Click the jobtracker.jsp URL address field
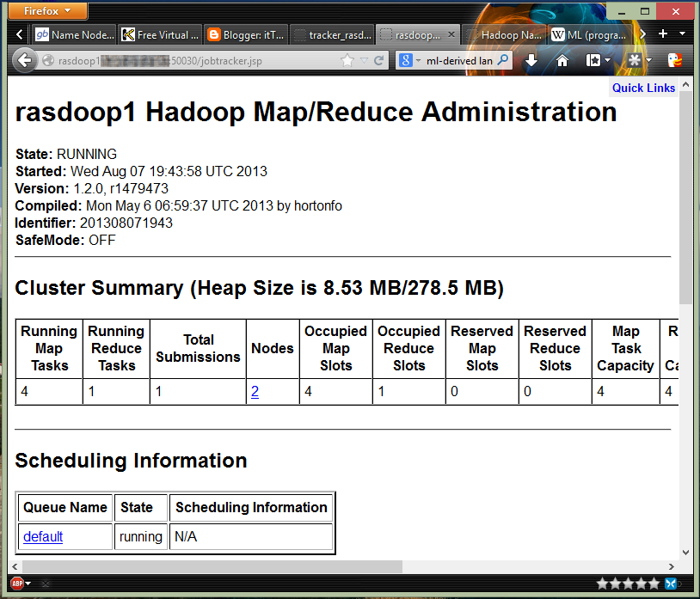The height and width of the screenshot is (599, 700). (x=196, y=61)
